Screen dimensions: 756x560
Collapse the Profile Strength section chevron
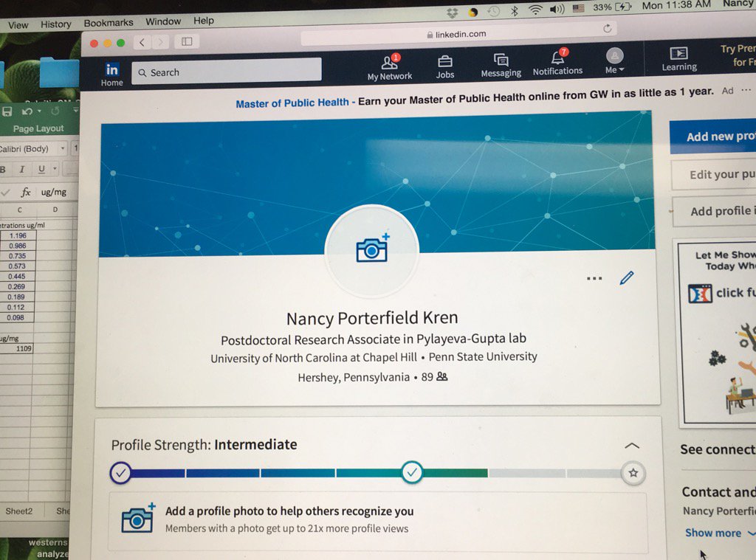(632, 446)
